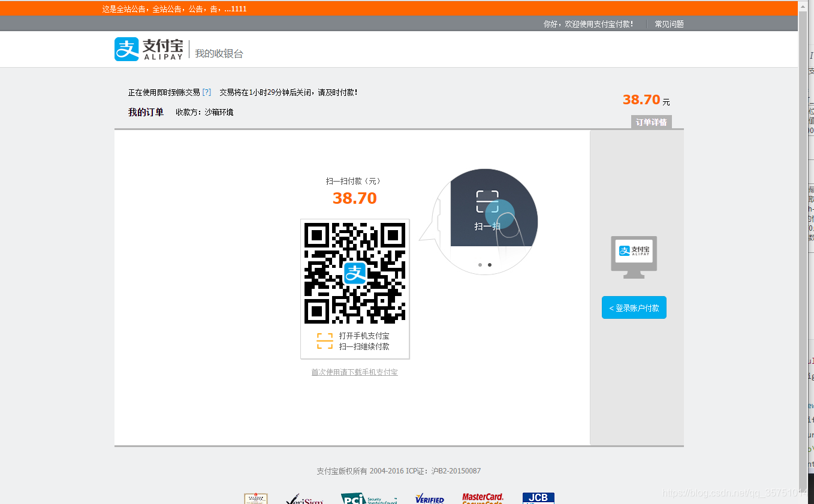The width and height of the screenshot is (814, 504).
Task: Click the Alipay monitor icon in side panel
Action: [634, 257]
